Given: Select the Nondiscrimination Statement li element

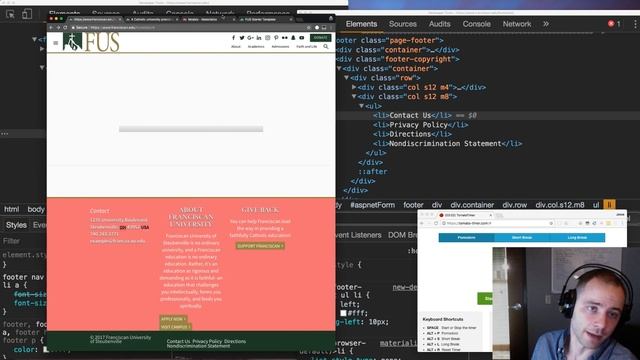Looking at the screenshot, I should coord(447,143).
